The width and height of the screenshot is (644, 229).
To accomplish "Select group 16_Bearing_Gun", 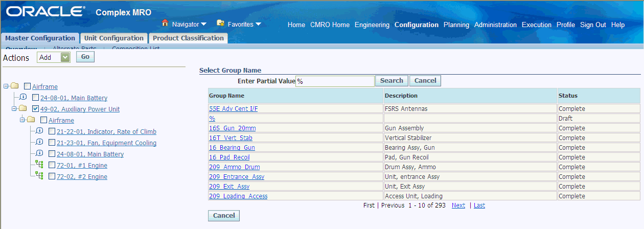I will (x=232, y=148).
